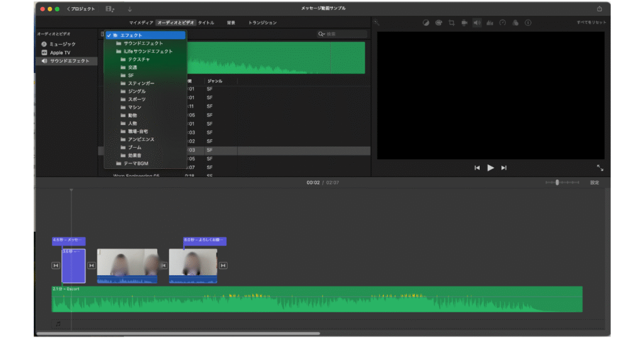Toggle fullscreen playback with the expand arrows
Image resolution: width=644 pixels, height=338 pixels.
[599, 168]
